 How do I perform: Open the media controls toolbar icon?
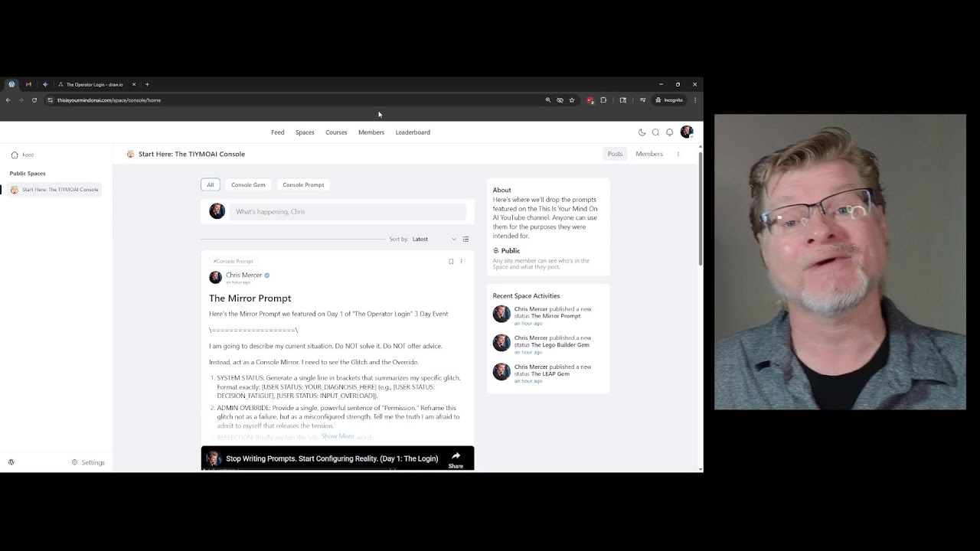pos(642,100)
